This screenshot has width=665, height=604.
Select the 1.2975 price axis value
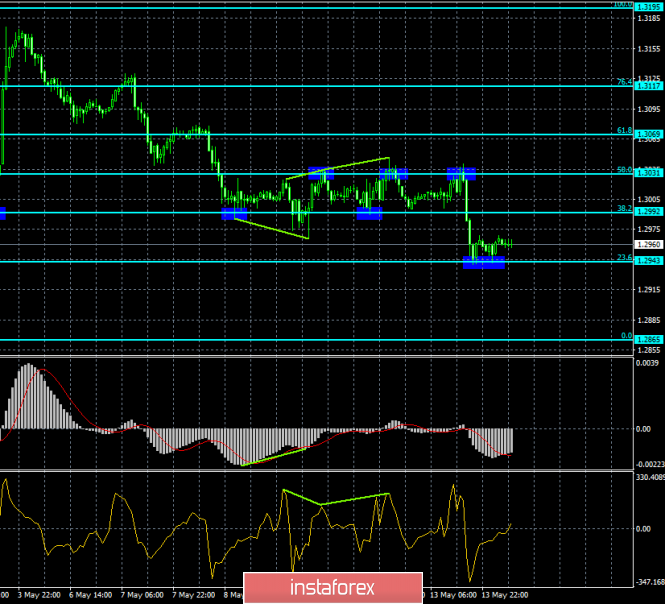649,229
